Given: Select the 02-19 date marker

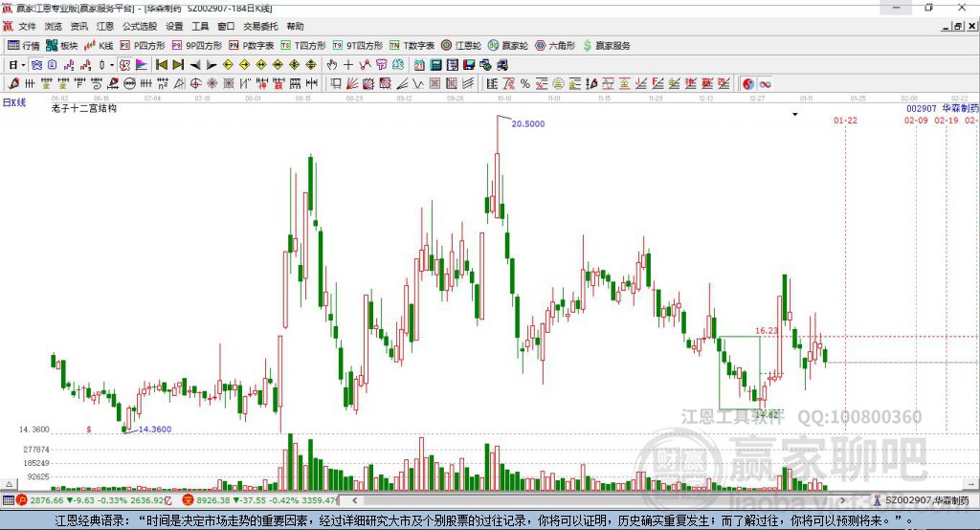Looking at the screenshot, I should pyautogui.click(x=947, y=120).
